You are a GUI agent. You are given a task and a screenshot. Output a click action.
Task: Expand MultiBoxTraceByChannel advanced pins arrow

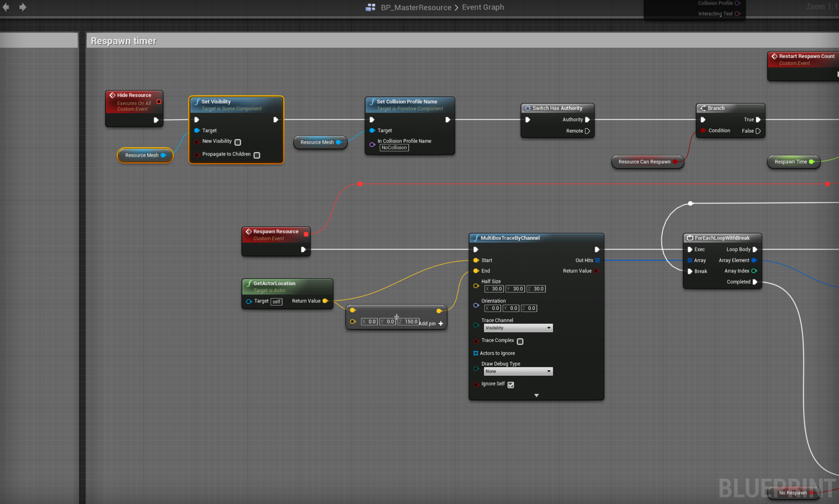(537, 395)
